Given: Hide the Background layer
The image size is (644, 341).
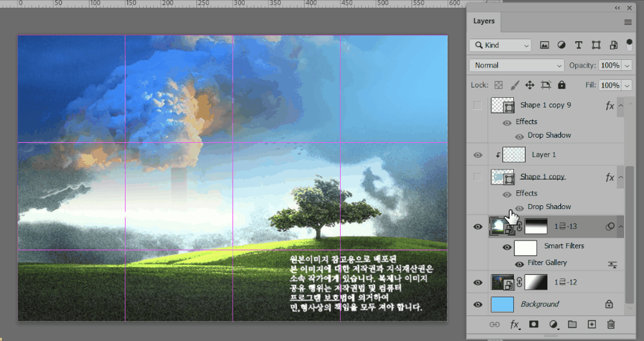Looking at the screenshot, I should [478, 304].
